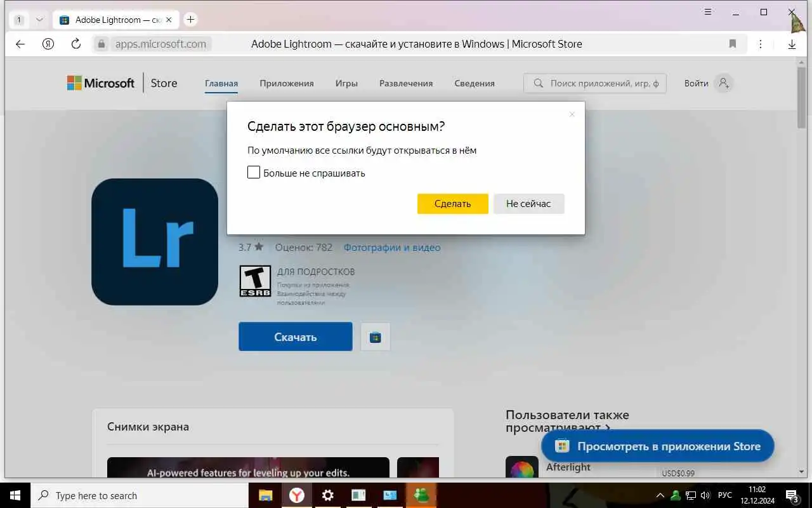Click Просмотреть в приложении Store button
This screenshot has height=508, width=812.
point(658,446)
